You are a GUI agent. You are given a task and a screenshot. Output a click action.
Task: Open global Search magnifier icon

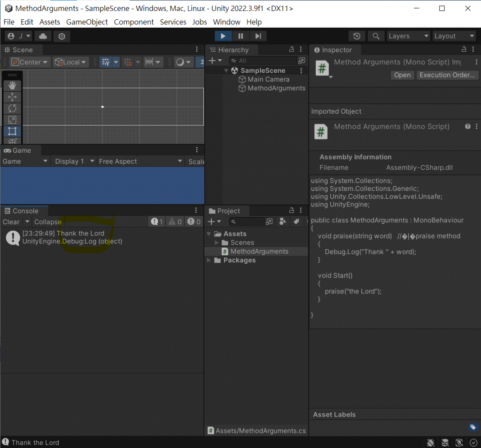tap(376, 36)
